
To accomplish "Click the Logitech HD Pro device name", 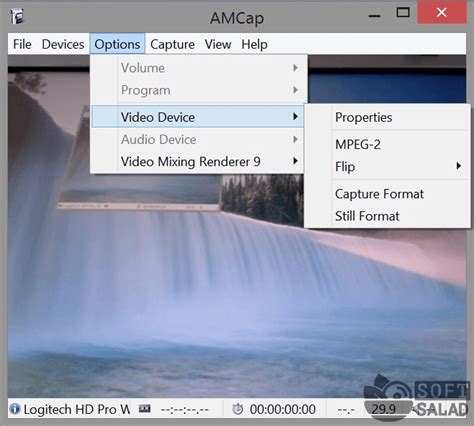I will click(x=77, y=409).
